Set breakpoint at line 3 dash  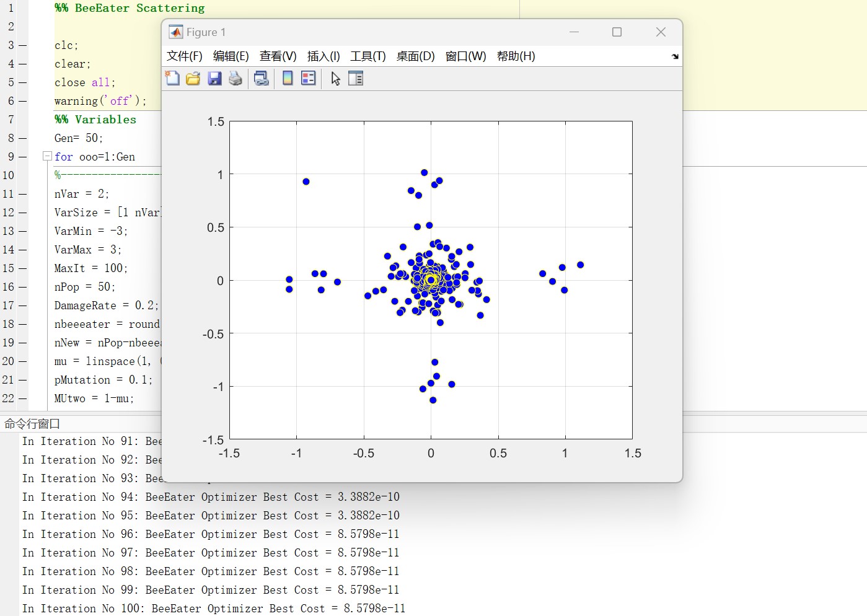click(22, 45)
